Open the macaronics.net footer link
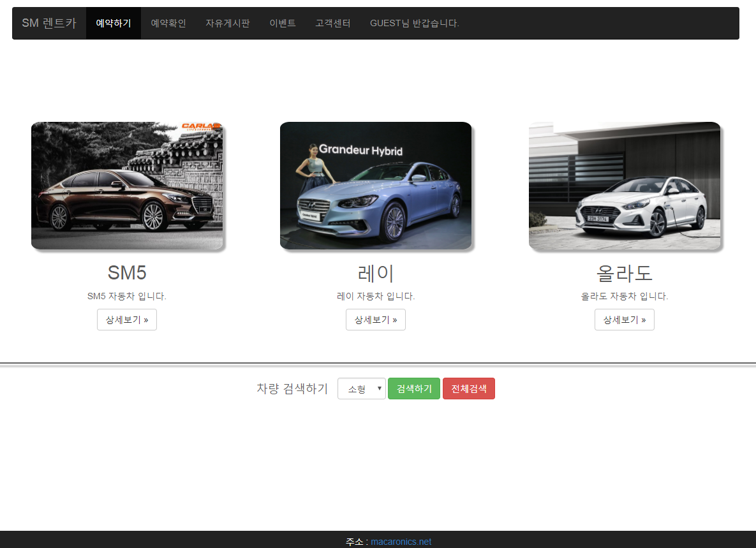 click(x=401, y=542)
